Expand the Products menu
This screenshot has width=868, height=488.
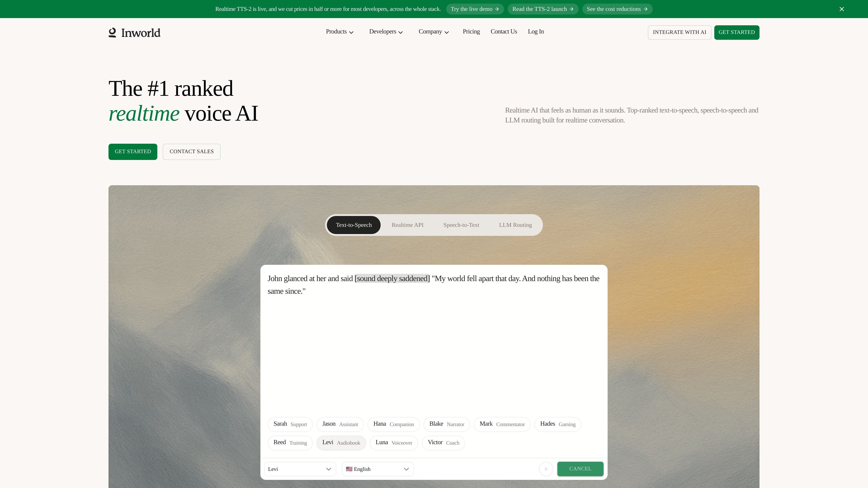click(x=340, y=32)
